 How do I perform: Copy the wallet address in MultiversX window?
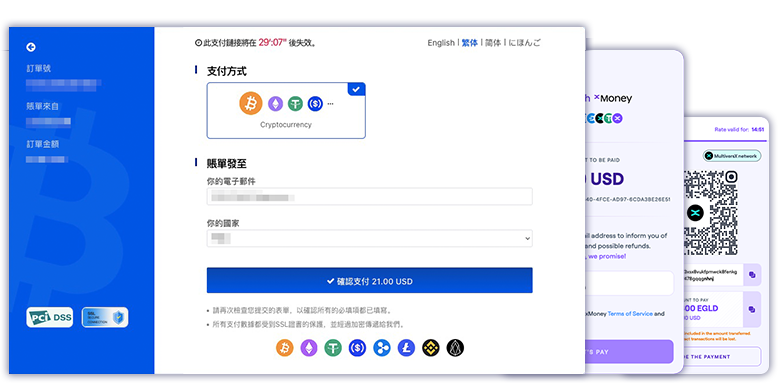[x=752, y=275]
